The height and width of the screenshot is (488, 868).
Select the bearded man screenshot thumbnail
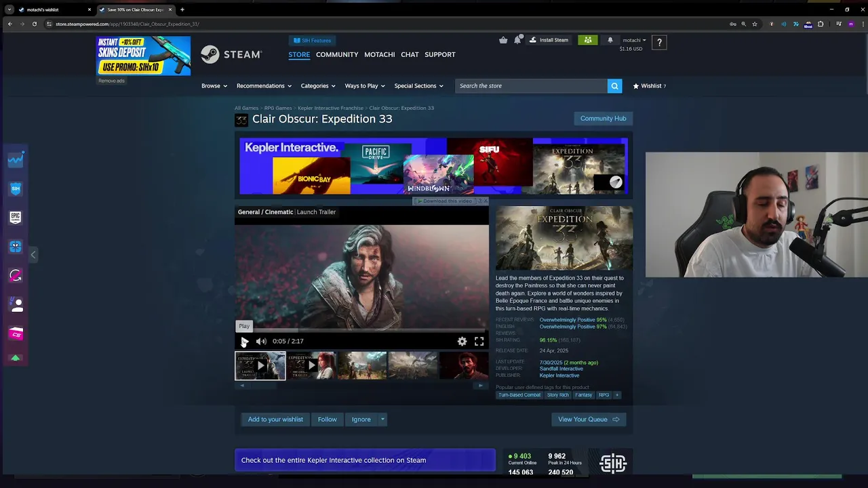click(463, 365)
